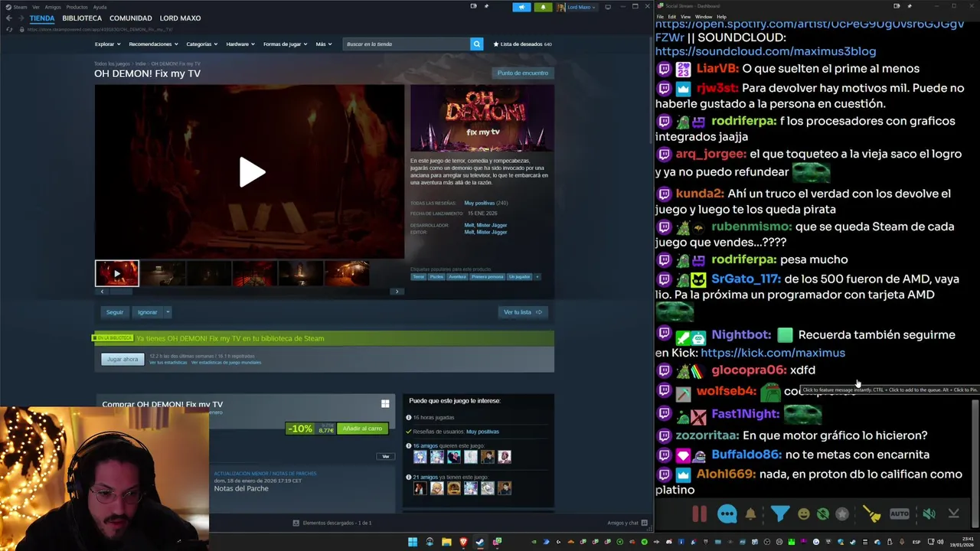Toggle the green no-dollar donations icon
Image resolution: width=980 pixels, height=551 pixels.
click(x=822, y=514)
